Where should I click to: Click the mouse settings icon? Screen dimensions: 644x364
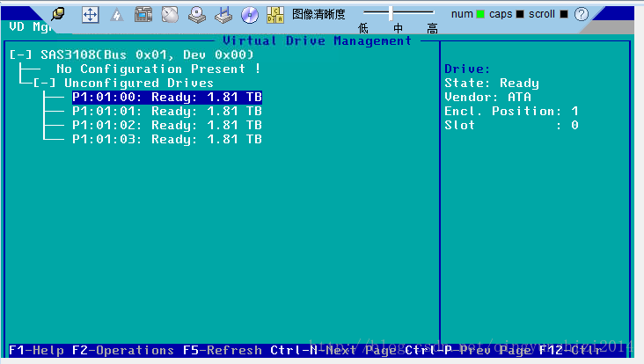coord(170,15)
